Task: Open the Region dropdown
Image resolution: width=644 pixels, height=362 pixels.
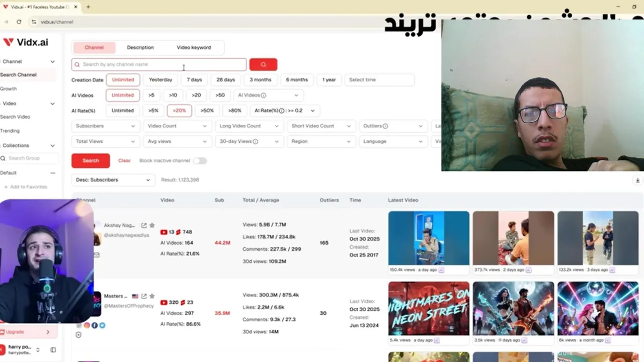Action: point(320,141)
